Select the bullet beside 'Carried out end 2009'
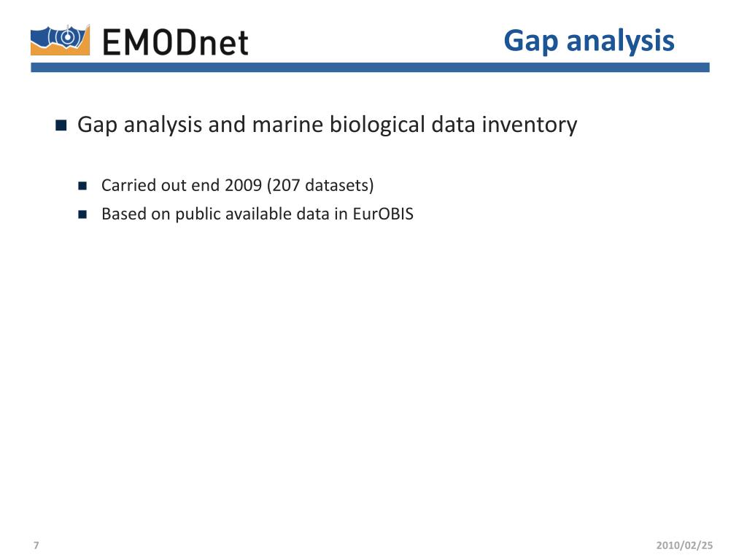 (82, 186)
